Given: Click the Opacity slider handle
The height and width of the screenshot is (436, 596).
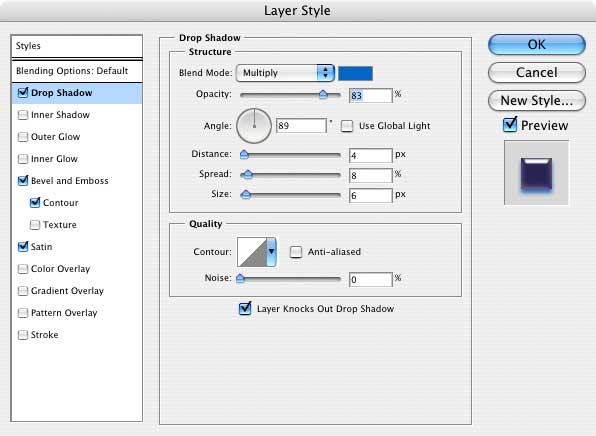Looking at the screenshot, I should pos(323,94).
